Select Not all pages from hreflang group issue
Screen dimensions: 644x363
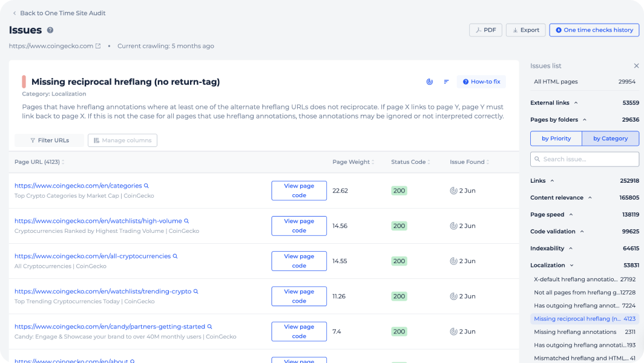[585, 292]
